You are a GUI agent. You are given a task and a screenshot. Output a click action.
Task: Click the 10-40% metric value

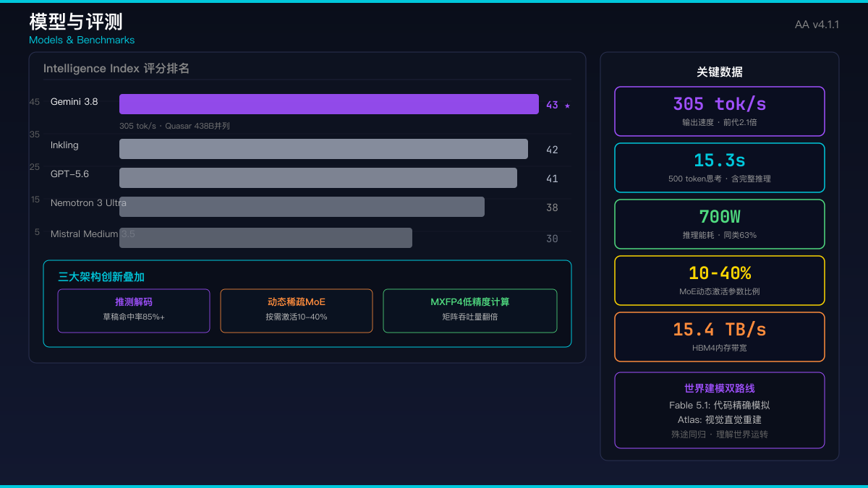(x=720, y=273)
